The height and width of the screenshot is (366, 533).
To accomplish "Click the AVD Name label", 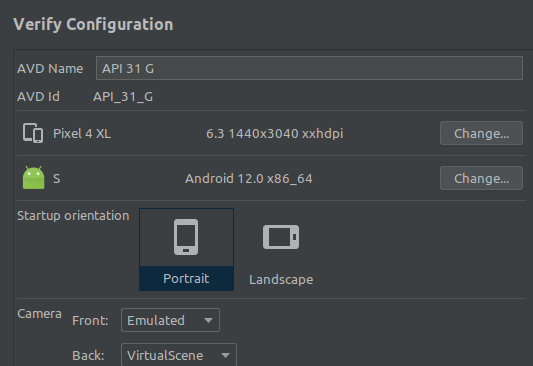I will click(50, 69).
